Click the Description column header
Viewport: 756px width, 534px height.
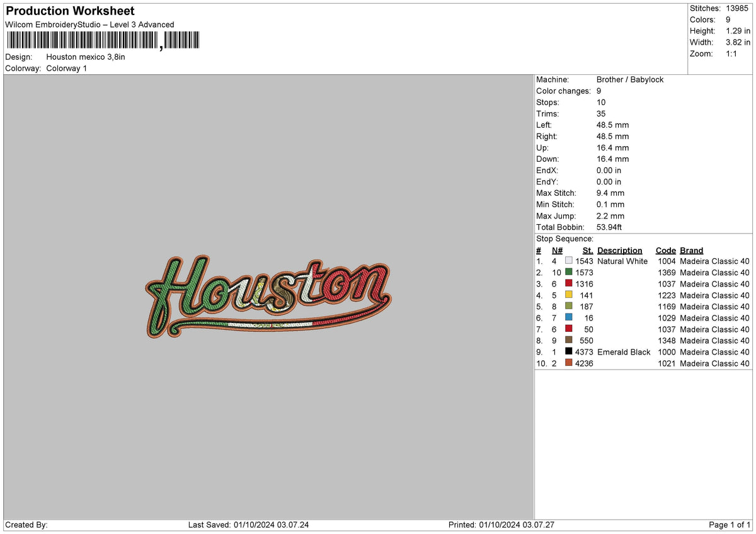coord(620,250)
